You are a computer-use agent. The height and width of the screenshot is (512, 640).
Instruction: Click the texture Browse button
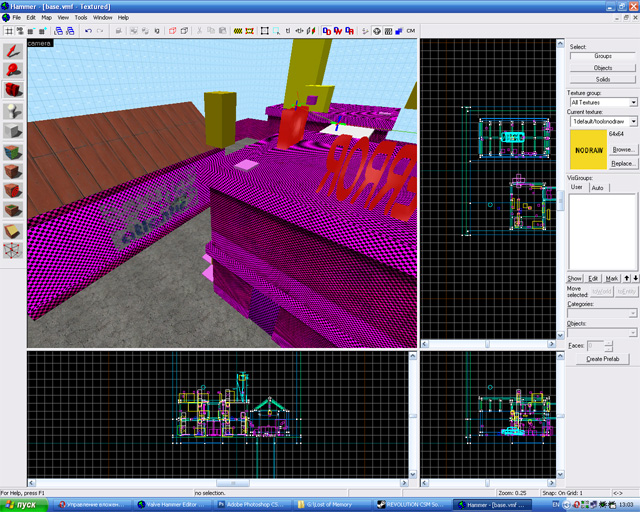coord(623,150)
